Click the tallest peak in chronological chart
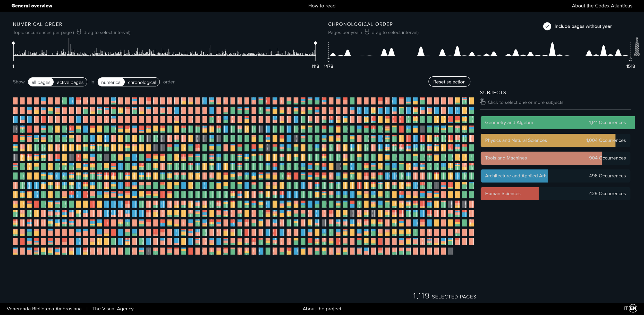644x315 pixels. pos(552,49)
